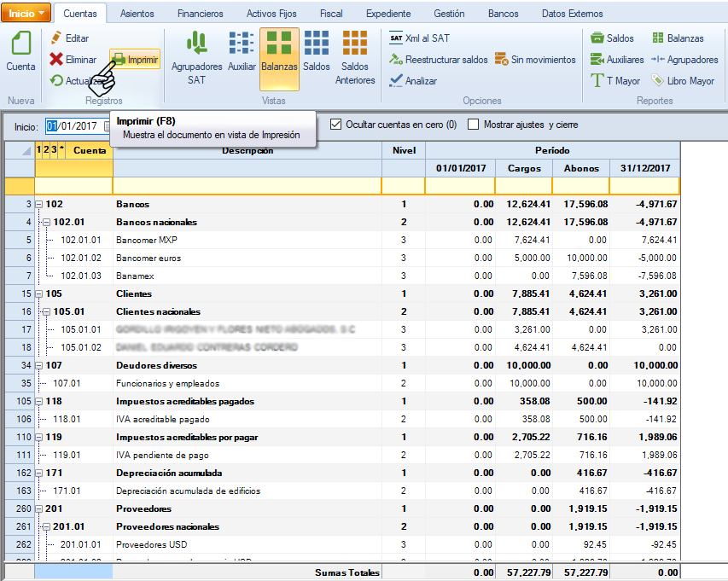
Task: Switch to the Asientos tab
Action: (137, 14)
